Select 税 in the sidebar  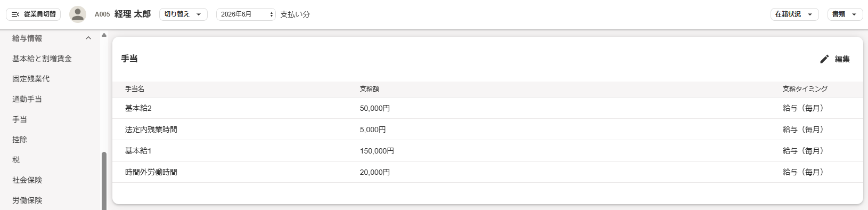click(x=16, y=160)
